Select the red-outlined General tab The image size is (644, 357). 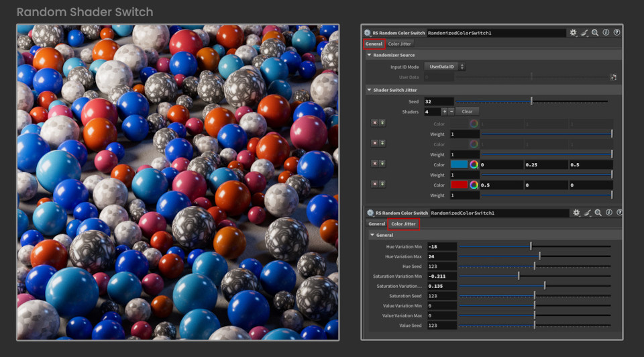tap(374, 44)
